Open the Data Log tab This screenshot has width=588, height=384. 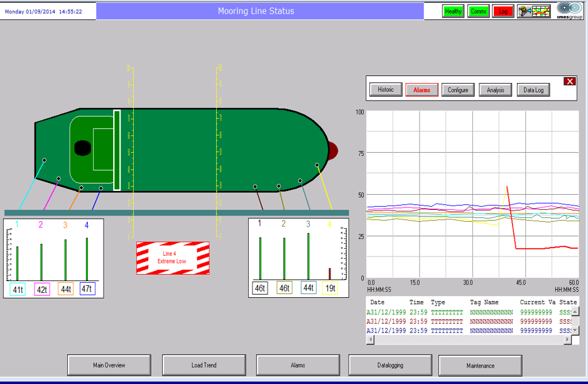[x=533, y=90]
